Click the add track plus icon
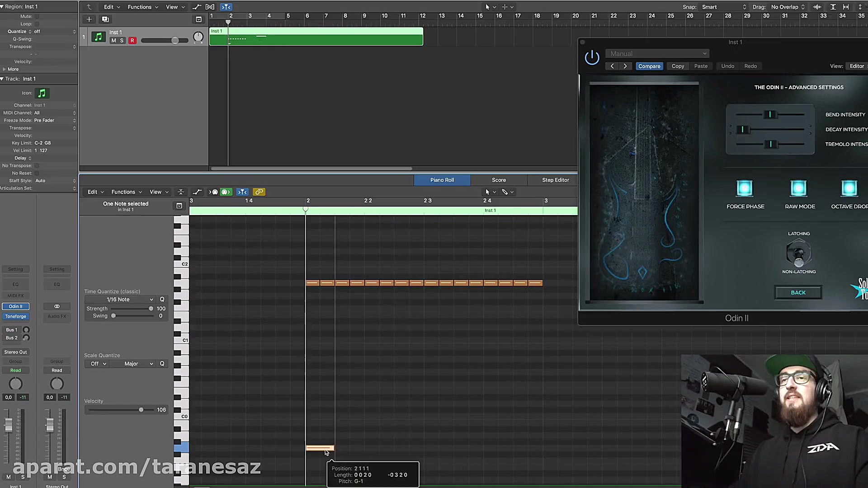868x488 pixels. click(x=89, y=19)
